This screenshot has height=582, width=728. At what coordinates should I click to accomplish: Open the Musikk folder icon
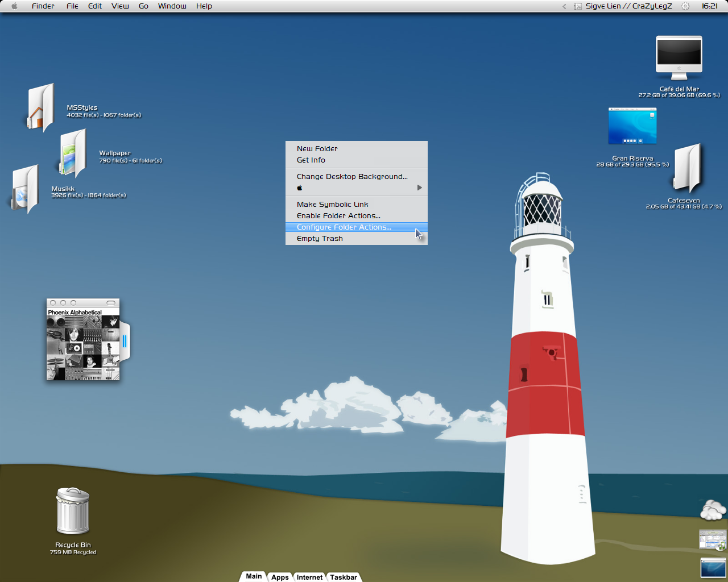[x=25, y=189]
